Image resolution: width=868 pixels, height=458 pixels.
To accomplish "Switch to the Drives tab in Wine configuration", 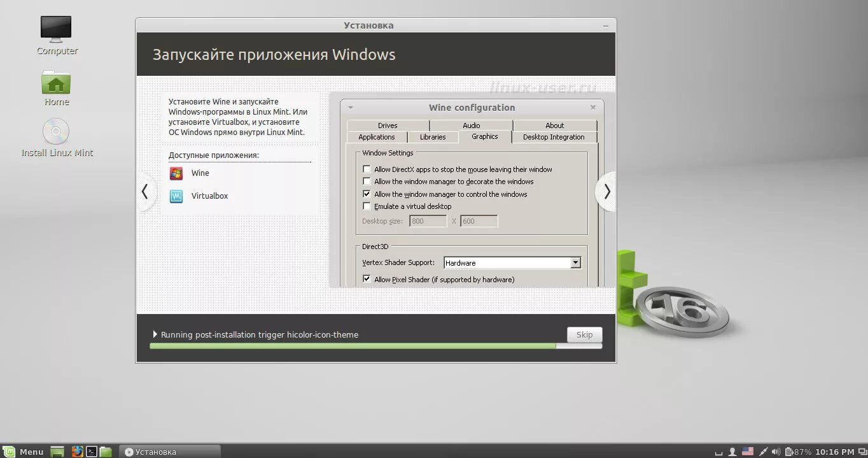I will coord(388,125).
